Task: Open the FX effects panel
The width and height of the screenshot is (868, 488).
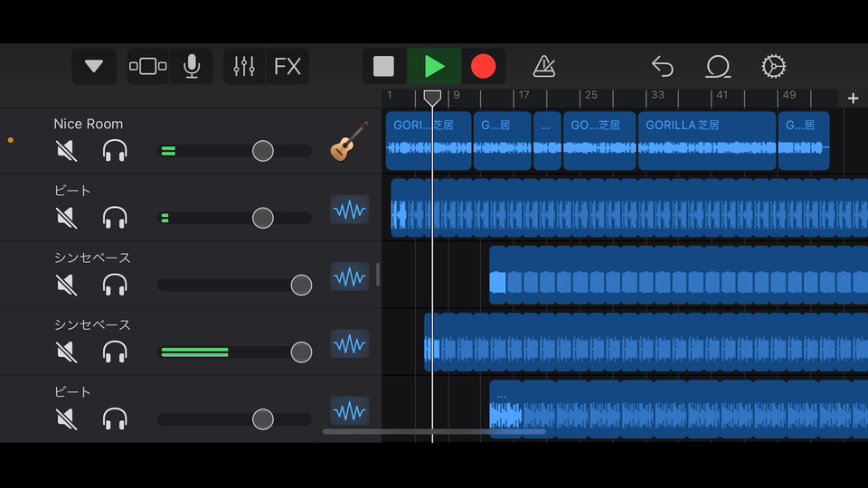Action: 288,67
